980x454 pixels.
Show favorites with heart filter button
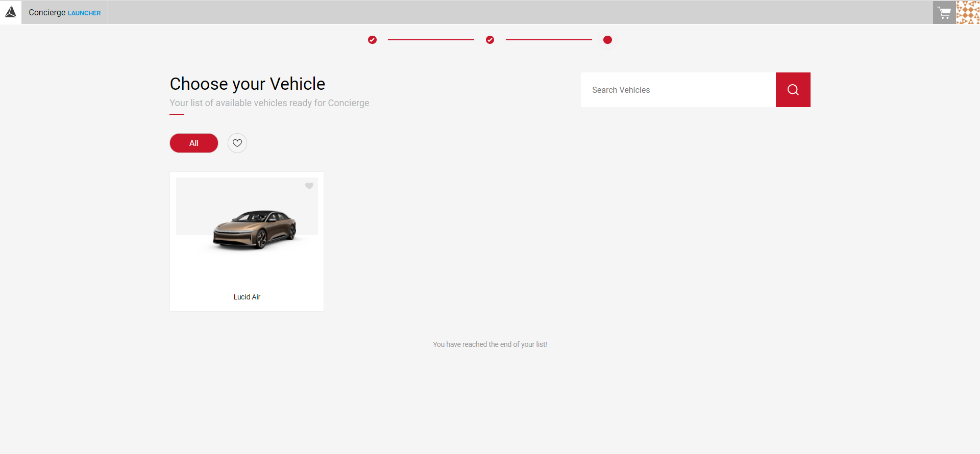[237, 143]
